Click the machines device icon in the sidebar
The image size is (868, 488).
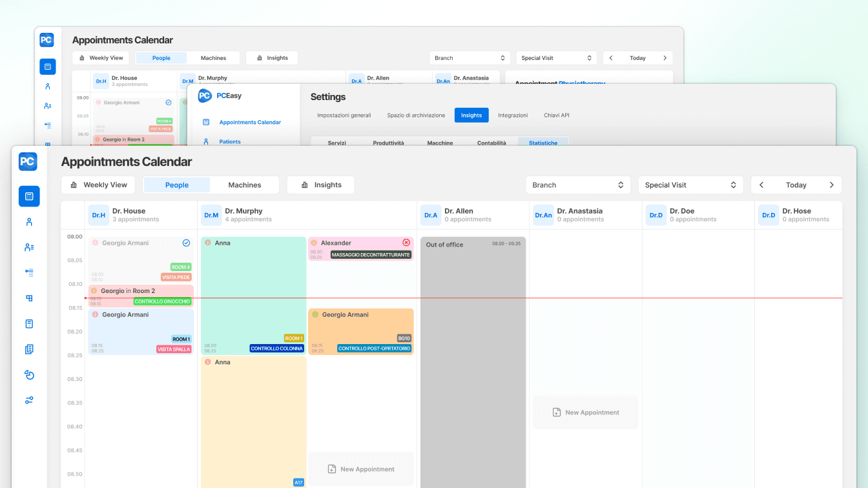pyautogui.click(x=29, y=323)
